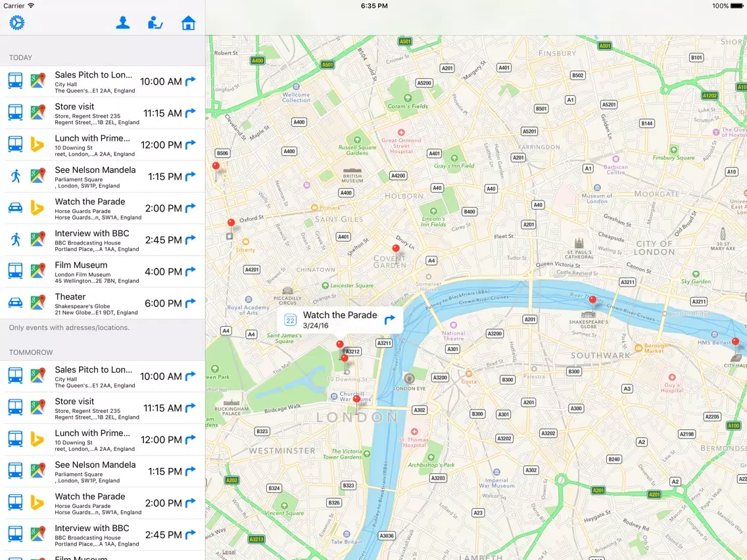Tap the battery indicator in status bar

[x=736, y=6]
